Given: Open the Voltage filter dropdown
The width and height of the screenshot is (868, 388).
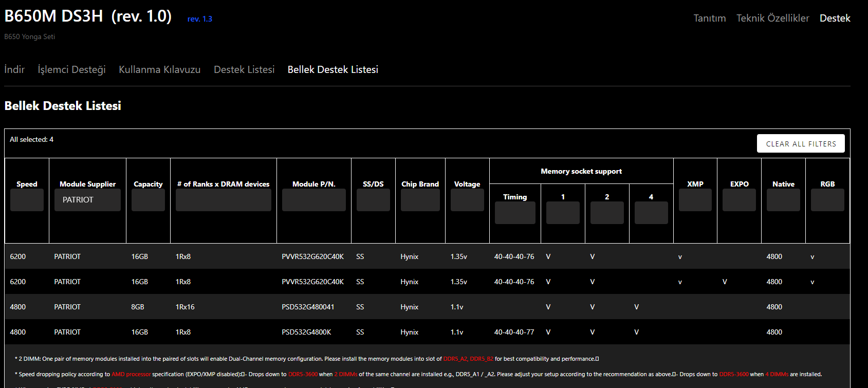Looking at the screenshot, I should (x=467, y=200).
